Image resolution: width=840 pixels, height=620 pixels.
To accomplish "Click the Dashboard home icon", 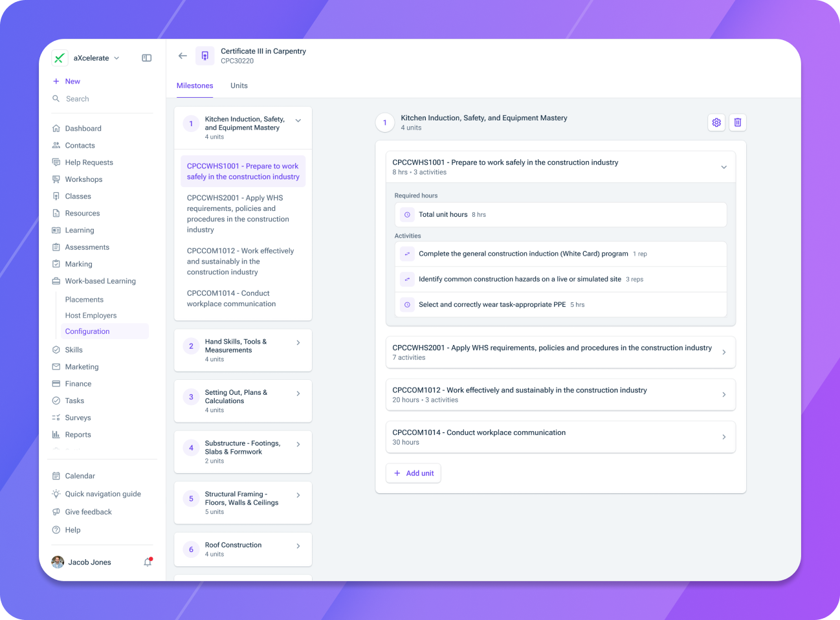I will click(x=56, y=128).
